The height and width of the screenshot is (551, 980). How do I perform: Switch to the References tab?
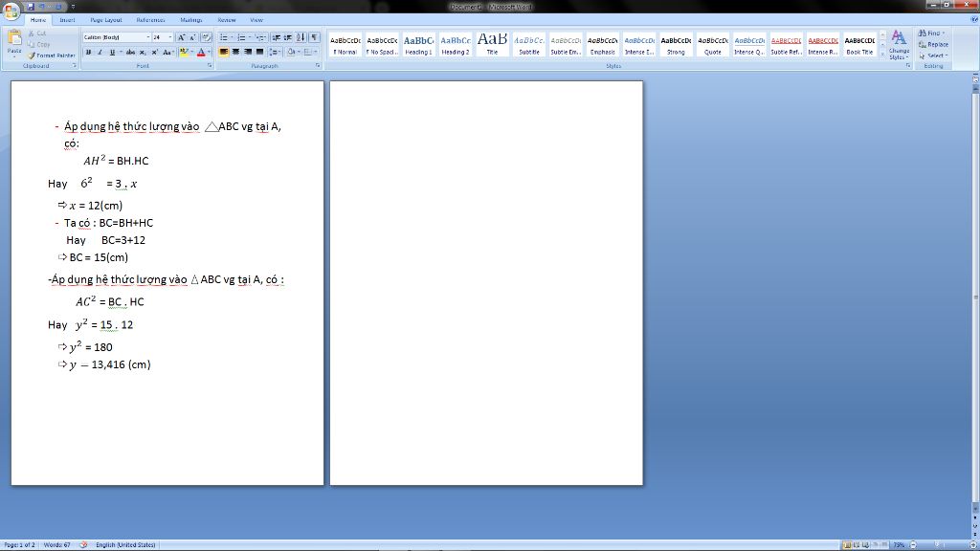pyautogui.click(x=150, y=20)
